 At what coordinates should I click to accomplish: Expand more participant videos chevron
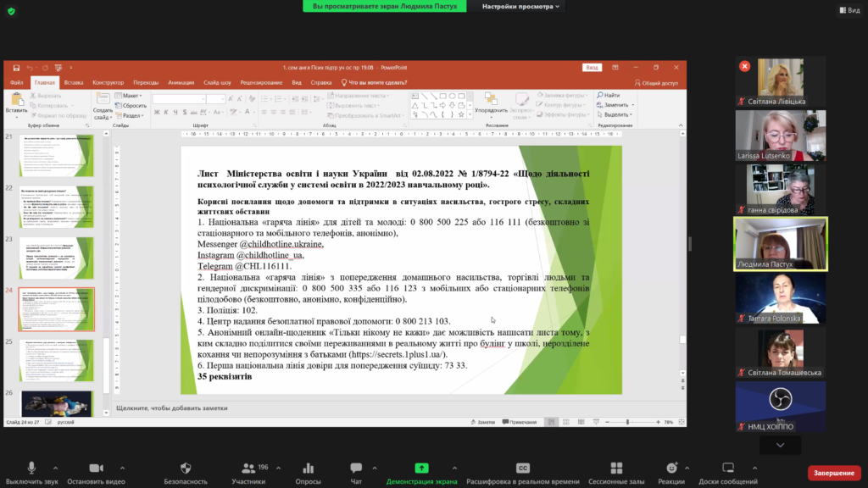780,445
